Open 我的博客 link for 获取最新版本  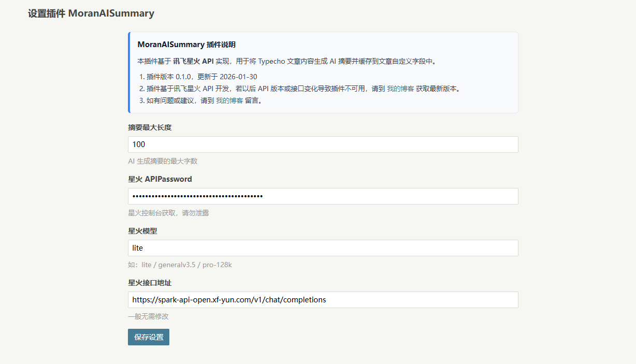[400, 89]
